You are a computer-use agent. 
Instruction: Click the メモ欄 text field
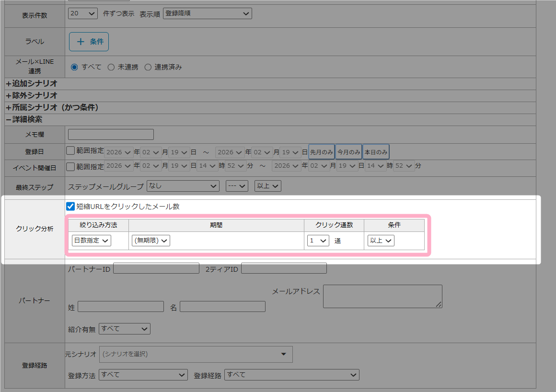[x=111, y=135]
